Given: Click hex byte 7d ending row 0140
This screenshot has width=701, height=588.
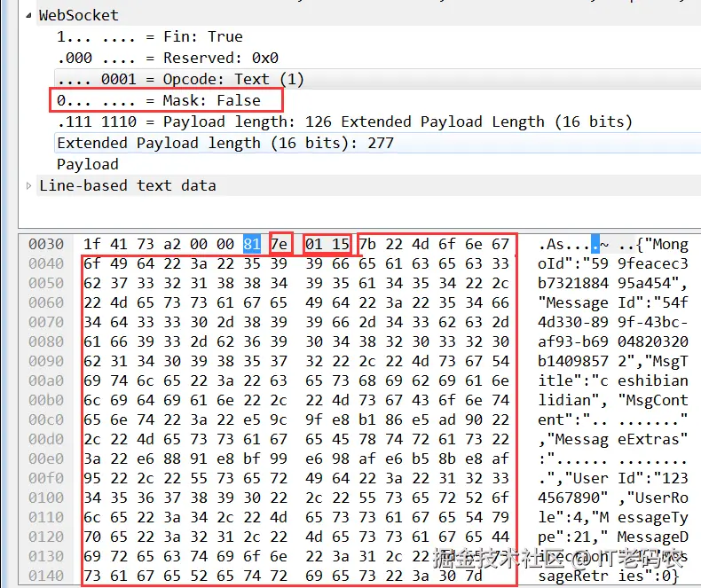Looking at the screenshot, I should pyautogui.click(x=474, y=576).
